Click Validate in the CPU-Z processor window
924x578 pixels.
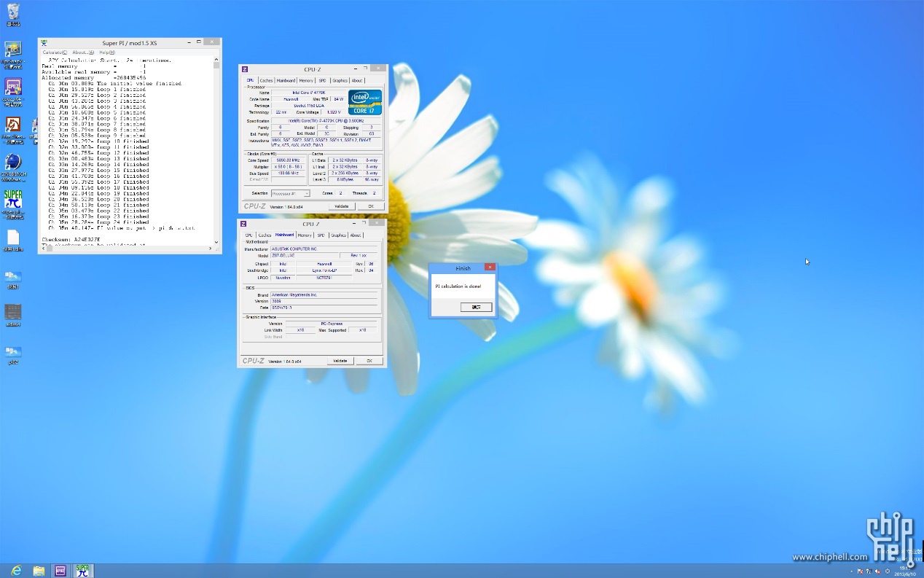(x=341, y=206)
